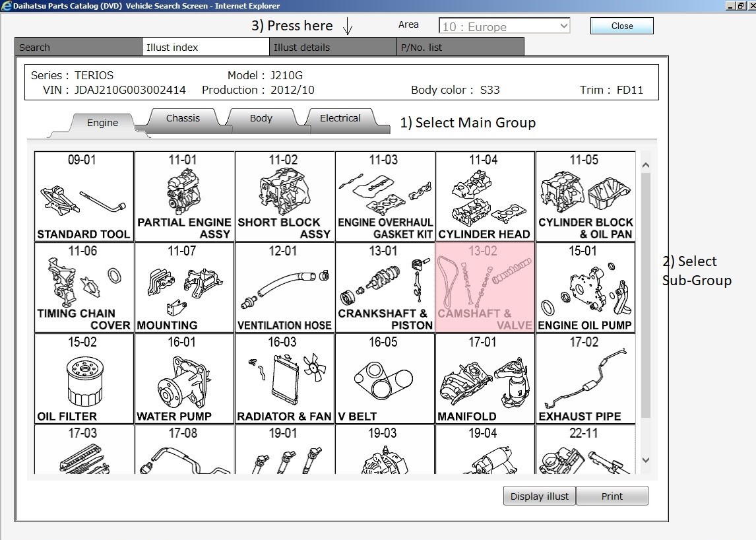Screen dimensions: 756x540
Task: Click the highlighted 13-02 Camshaft & Valve tile
Action: point(485,288)
